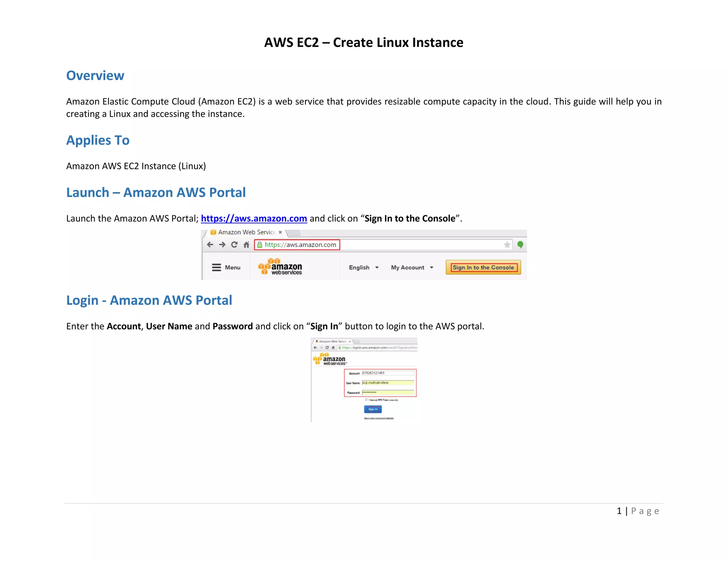Click the Overview heading
728x562 pixels.
95,76
